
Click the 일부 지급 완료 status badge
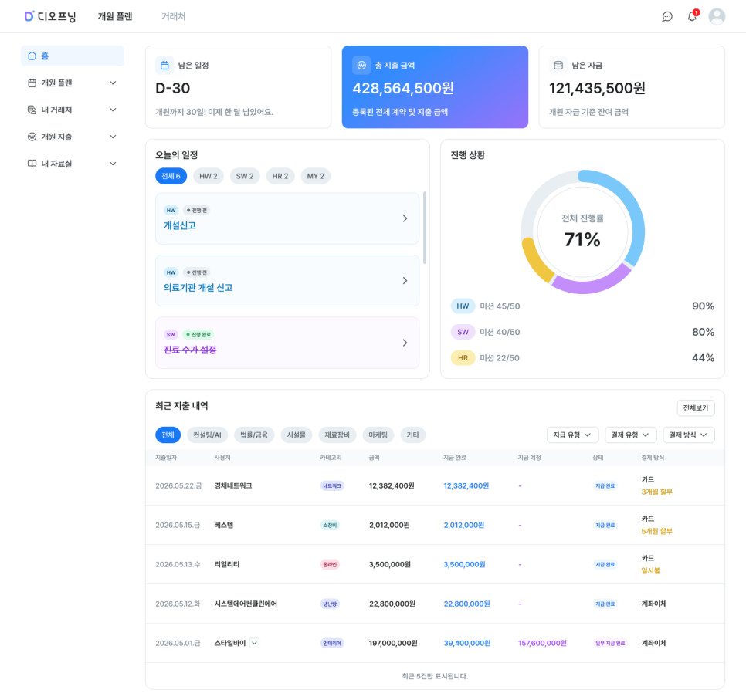[x=610, y=643]
